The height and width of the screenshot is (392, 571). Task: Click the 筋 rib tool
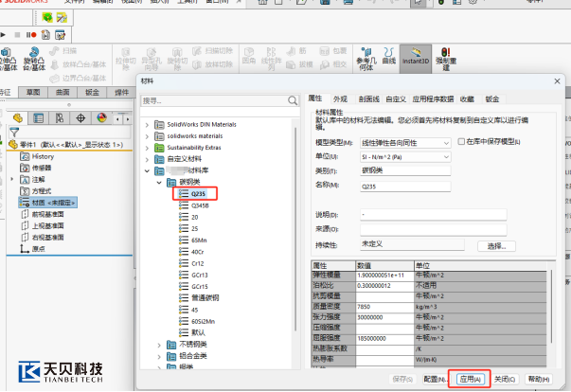coord(296,50)
